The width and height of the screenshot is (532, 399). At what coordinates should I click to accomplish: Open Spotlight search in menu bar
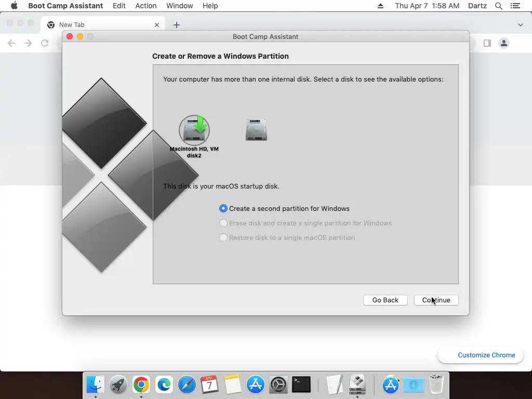pos(498,6)
